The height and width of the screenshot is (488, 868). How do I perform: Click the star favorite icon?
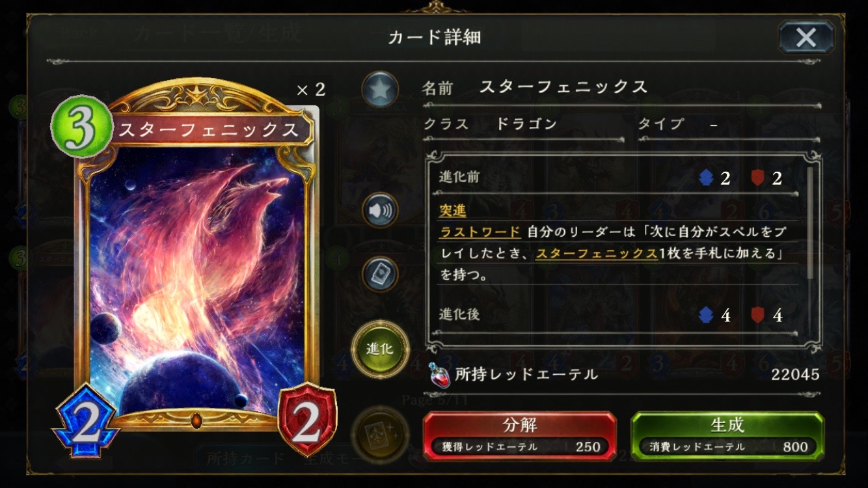[380, 90]
